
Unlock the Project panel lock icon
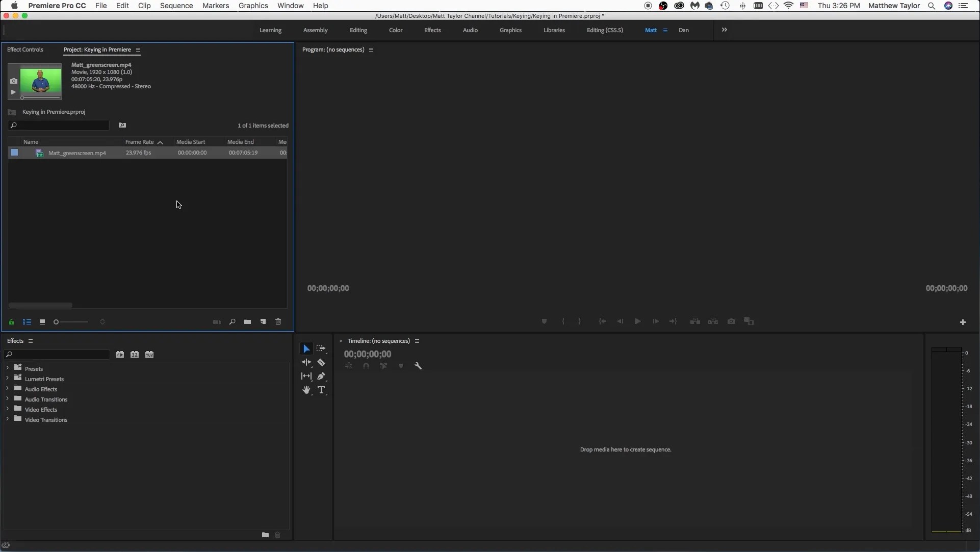pyautogui.click(x=11, y=321)
